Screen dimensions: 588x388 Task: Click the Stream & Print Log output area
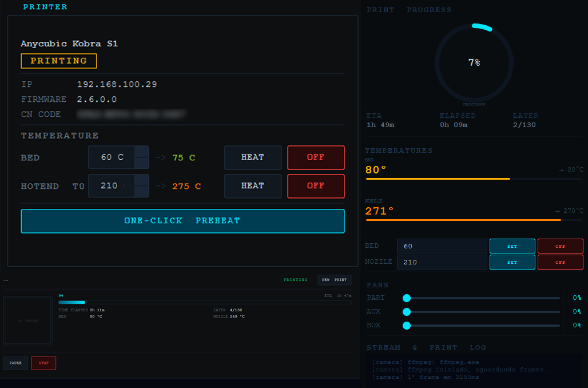[474, 369]
